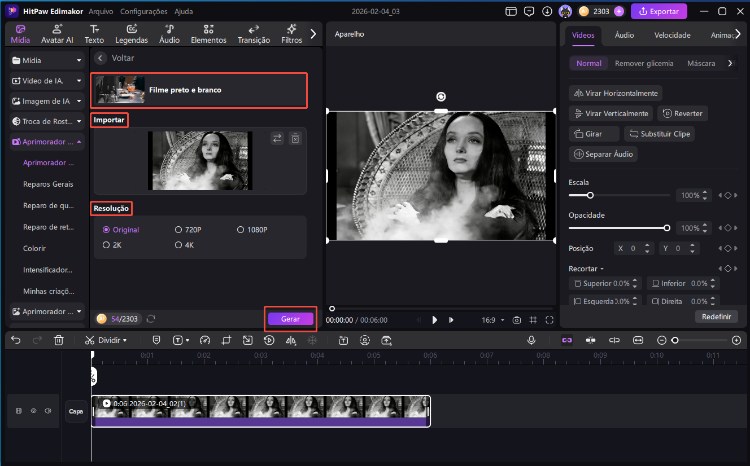Click the zoom in plus icon on timeline
Image resolution: width=750 pixels, height=466 pixels.
point(736,340)
